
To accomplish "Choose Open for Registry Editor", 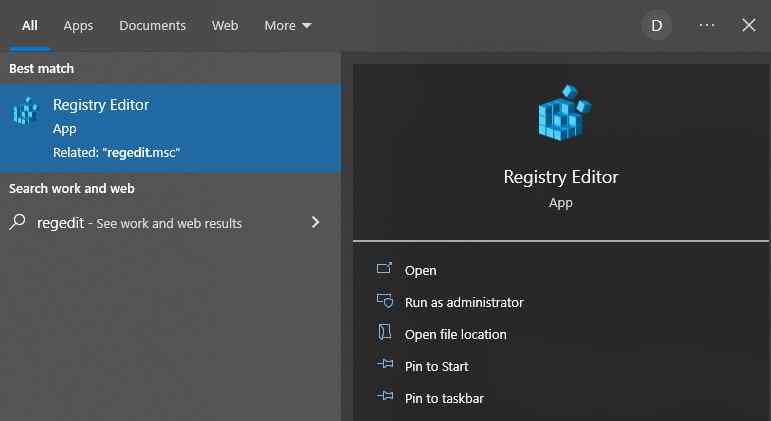I will tap(420, 271).
